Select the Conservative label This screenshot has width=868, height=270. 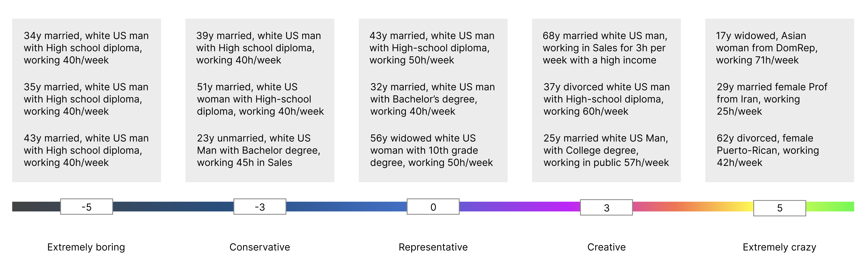pyautogui.click(x=260, y=247)
